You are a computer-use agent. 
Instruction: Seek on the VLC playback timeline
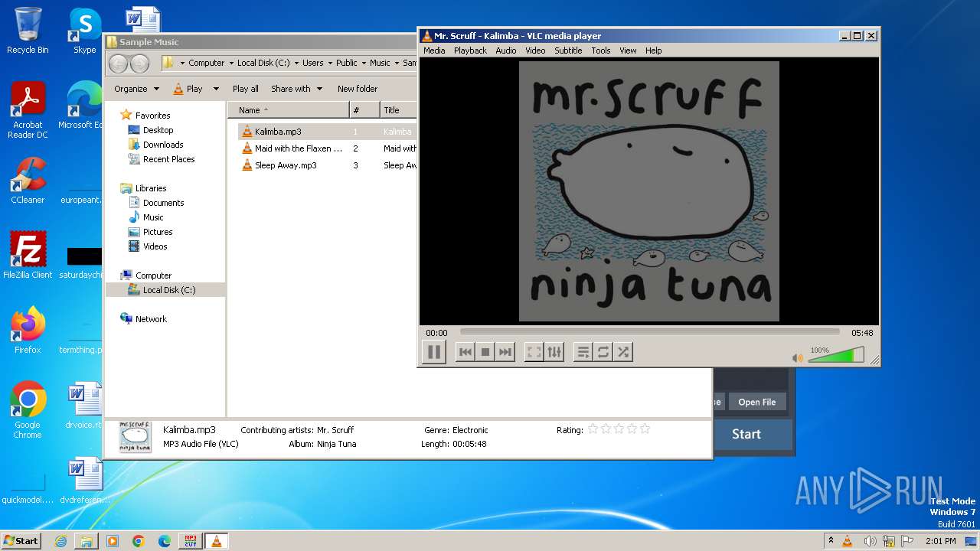pyautogui.click(x=650, y=333)
